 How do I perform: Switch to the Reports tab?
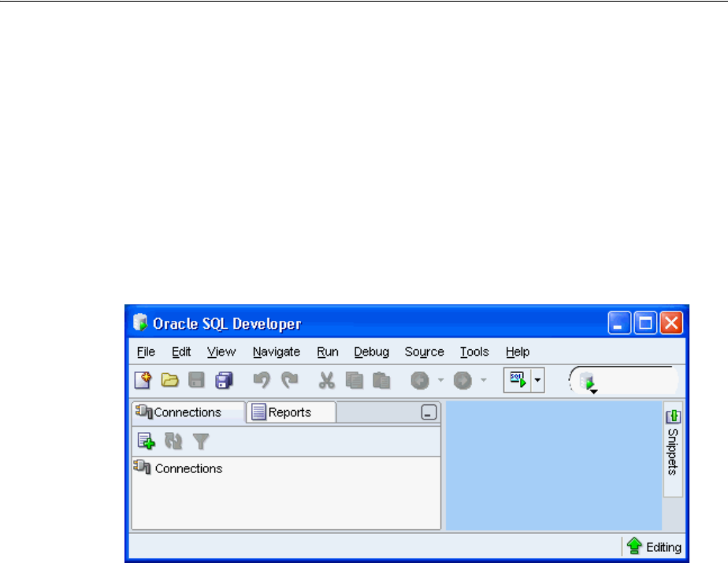(x=291, y=412)
